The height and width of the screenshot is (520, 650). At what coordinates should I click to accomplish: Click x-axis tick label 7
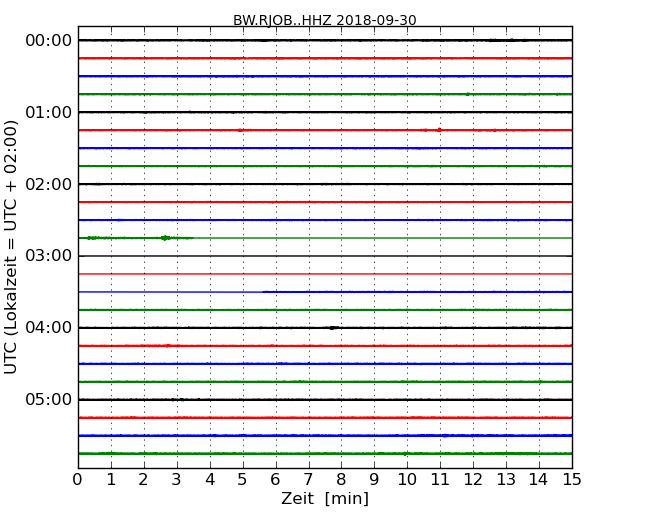pos(308,479)
